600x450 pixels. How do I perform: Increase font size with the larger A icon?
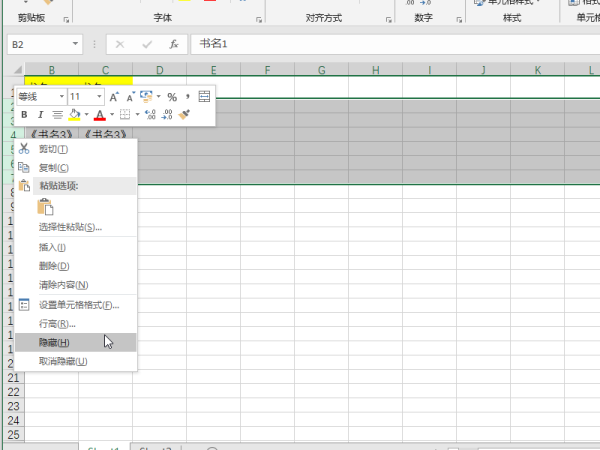pos(114,97)
